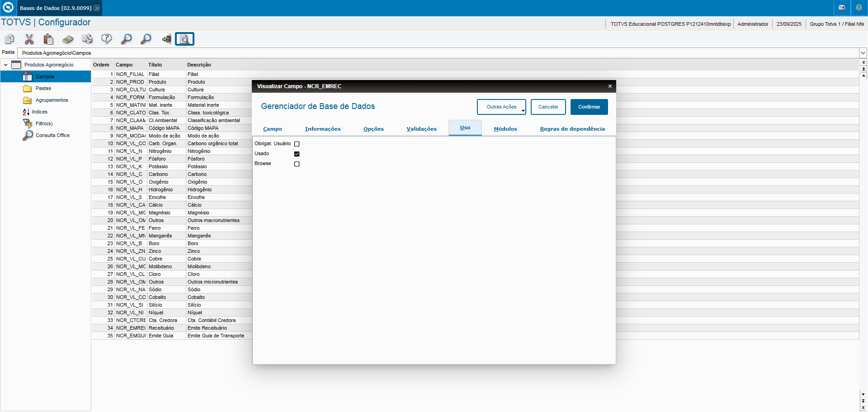The height and width of the screenshot is (412, 868).
Task: Click the A-Z sort Índices icon
Action: pos(26,112)
